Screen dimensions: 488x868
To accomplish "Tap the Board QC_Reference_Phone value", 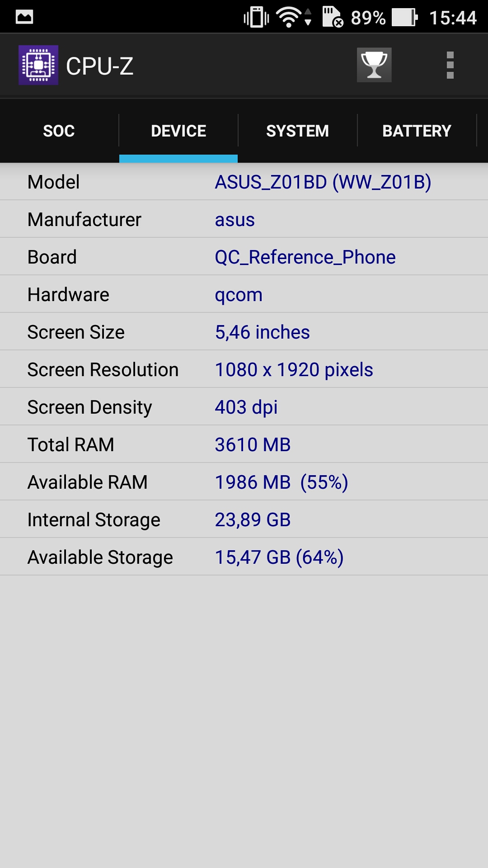I will [x=305, y=257].
